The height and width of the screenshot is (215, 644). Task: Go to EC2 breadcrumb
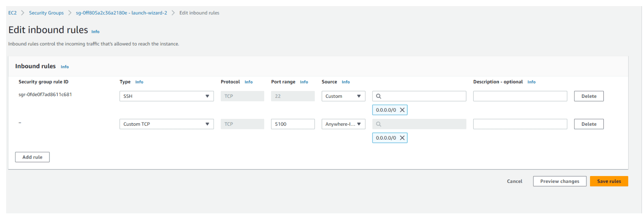13,13
